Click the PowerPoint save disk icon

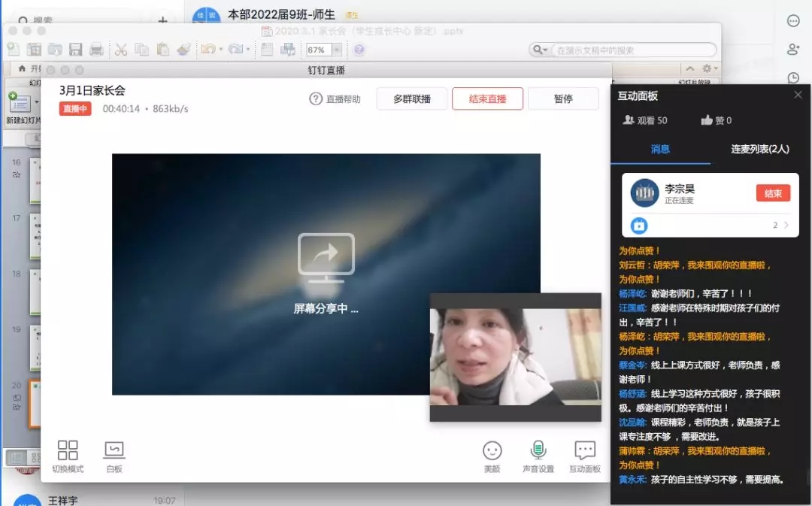point(75,50)
